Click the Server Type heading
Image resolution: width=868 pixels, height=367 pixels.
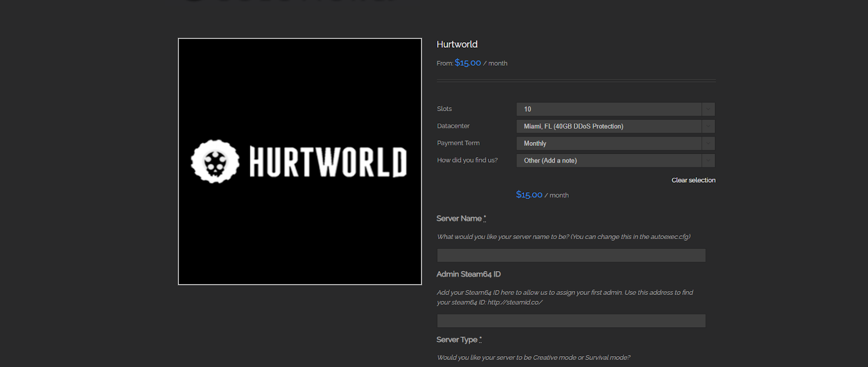459,340
